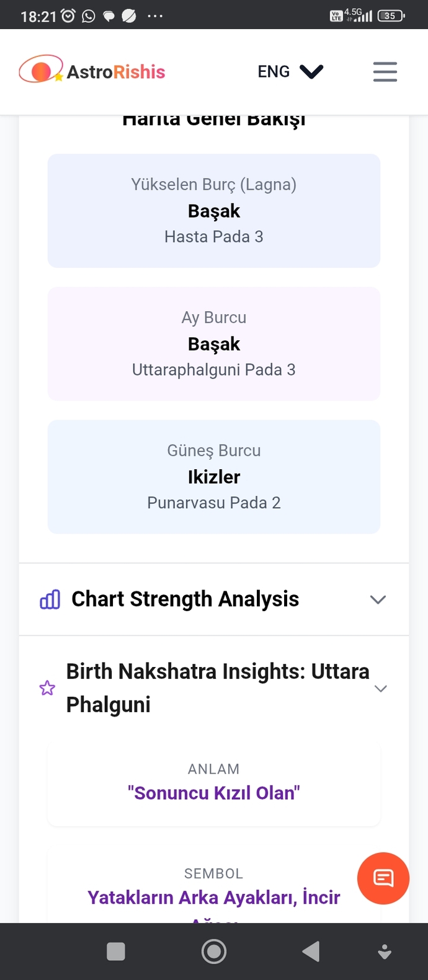Tap the Yükselen Burç (Lagna) card

pos(214,211)
